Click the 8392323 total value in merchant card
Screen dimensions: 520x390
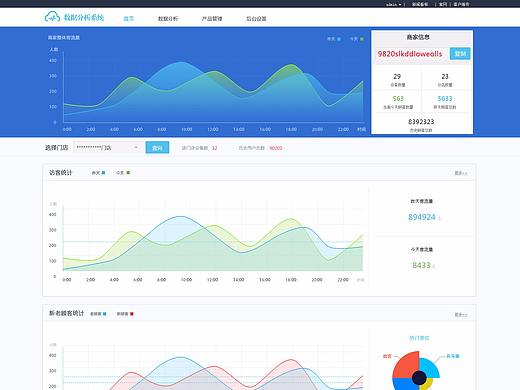421,122
